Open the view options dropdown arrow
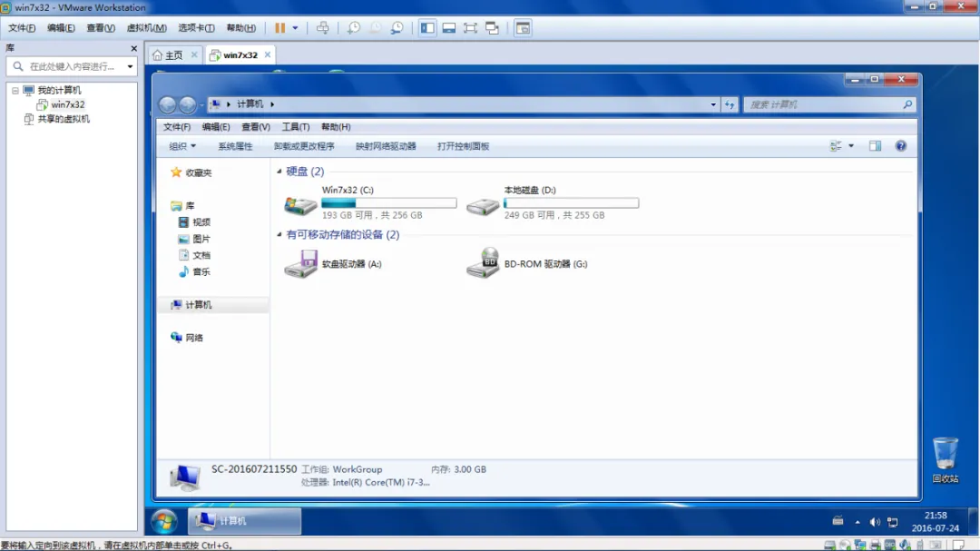Image resolution: width=980 pixels, height=551 pixels. pos(851,146)
